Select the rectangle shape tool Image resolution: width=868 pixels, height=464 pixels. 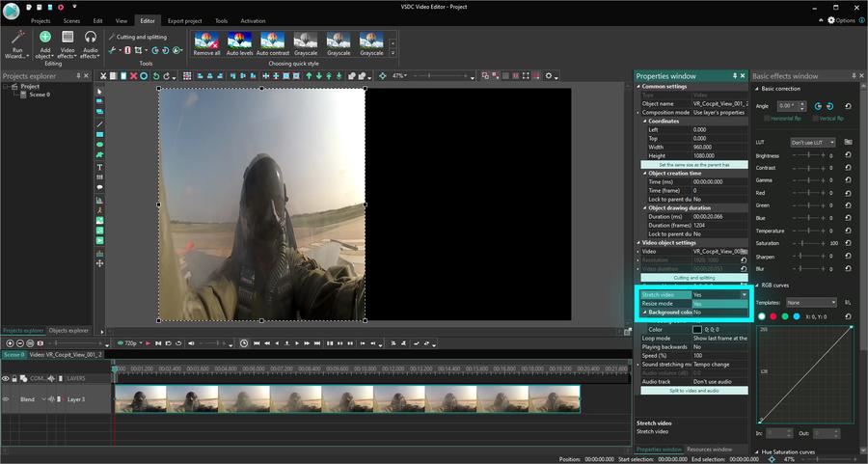[x=99, y=134]
